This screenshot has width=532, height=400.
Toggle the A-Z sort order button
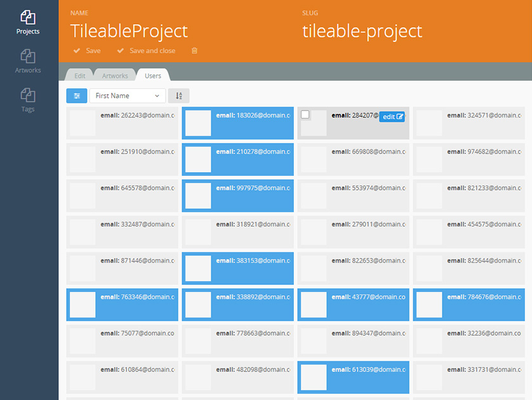(179, 96)
